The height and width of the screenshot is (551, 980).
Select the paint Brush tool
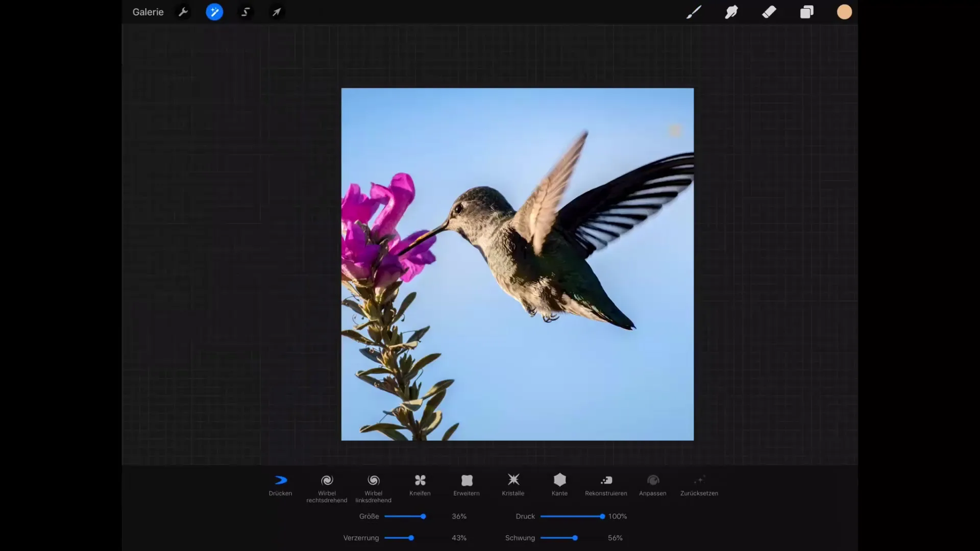click(x=694, y=12)
